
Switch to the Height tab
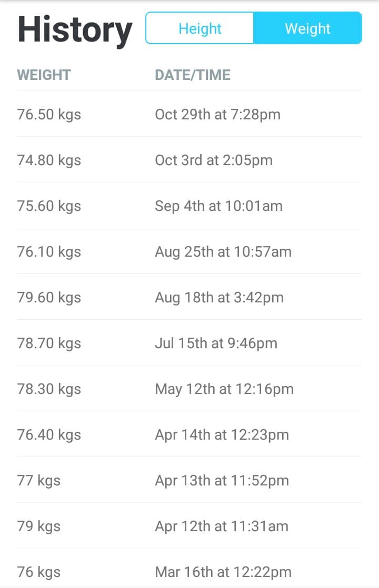tap(200, 28)
